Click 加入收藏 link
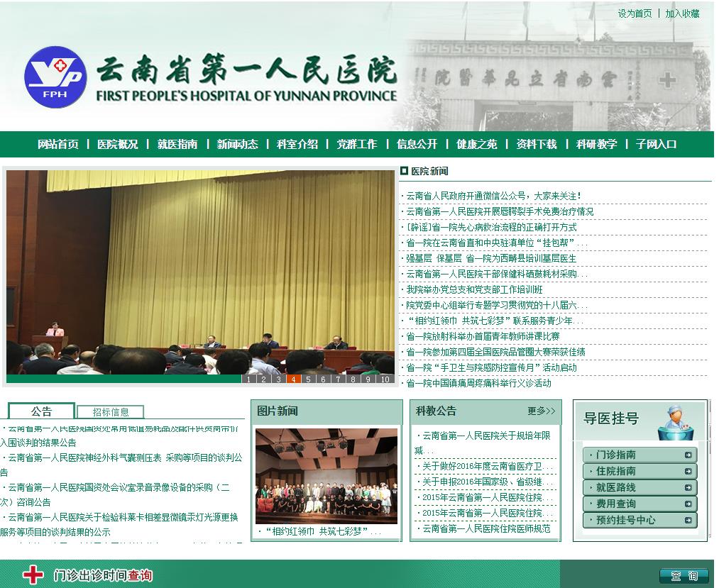Viewport: 719px width, 588px height. [682, 13]
